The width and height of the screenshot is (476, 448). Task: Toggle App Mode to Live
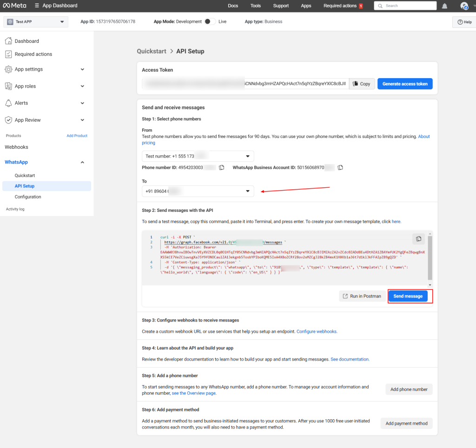point(210,21)
